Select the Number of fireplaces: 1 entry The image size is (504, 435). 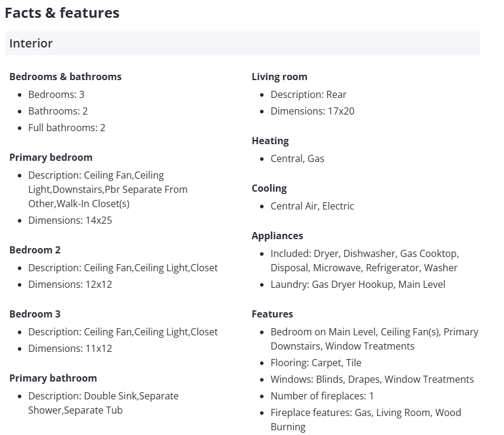(x=322, y=396)
